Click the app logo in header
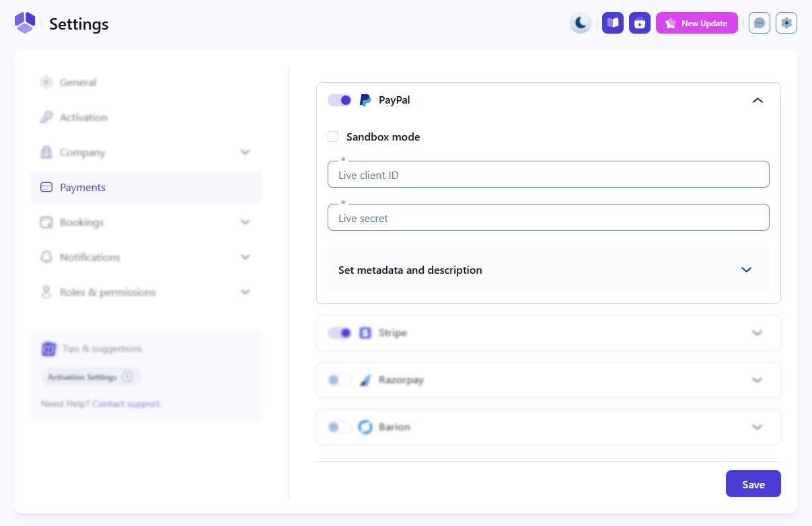 (25, 23)
